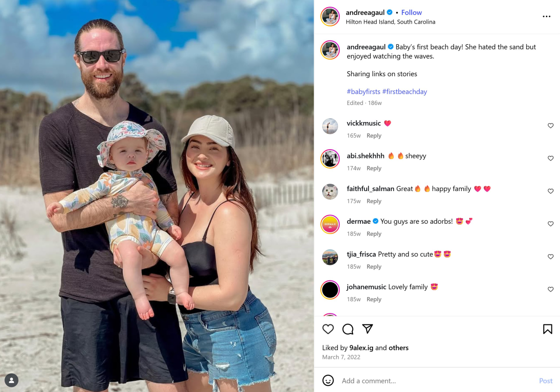
Task: Open dermae's profile avatar
Action: click(x=330, y=224)
